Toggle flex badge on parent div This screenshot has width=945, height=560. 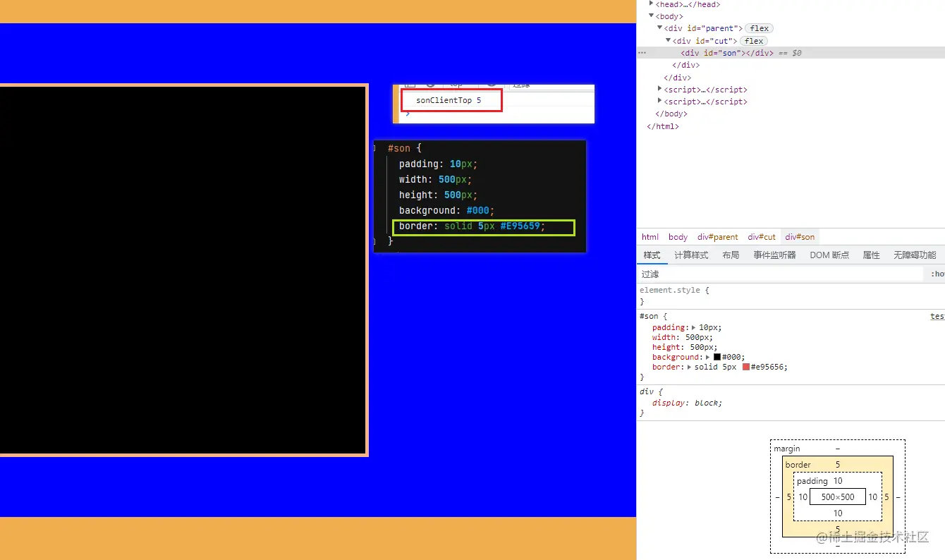click(760, 28)
